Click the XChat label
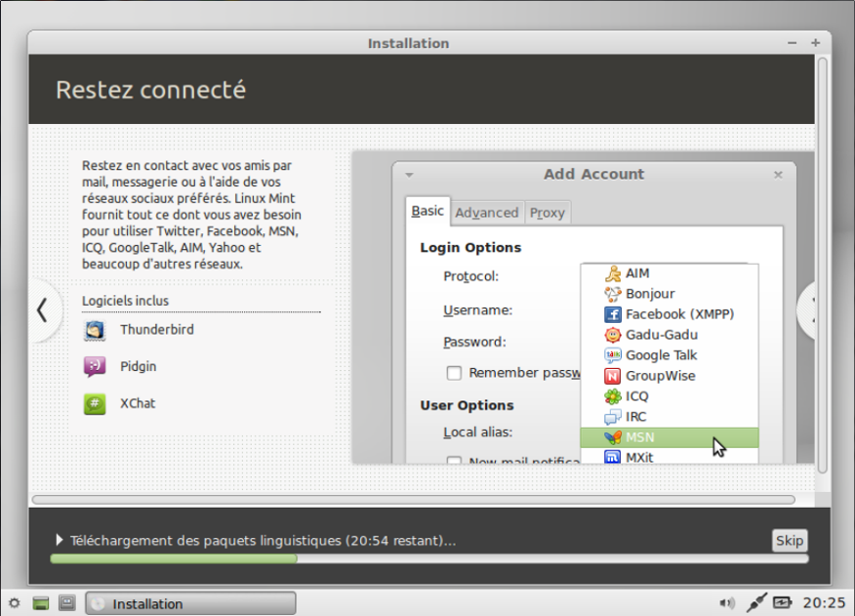The width and height of the screenshot is (855, 616). click(138, 403)
